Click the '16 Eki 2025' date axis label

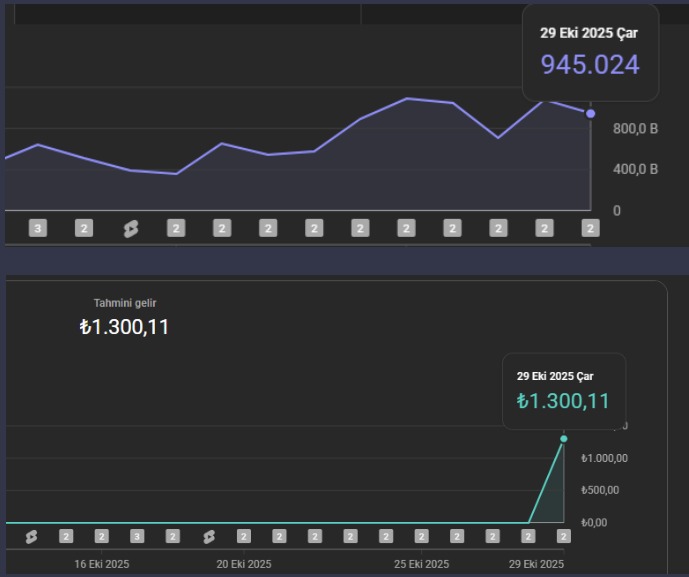coord(102,564)
